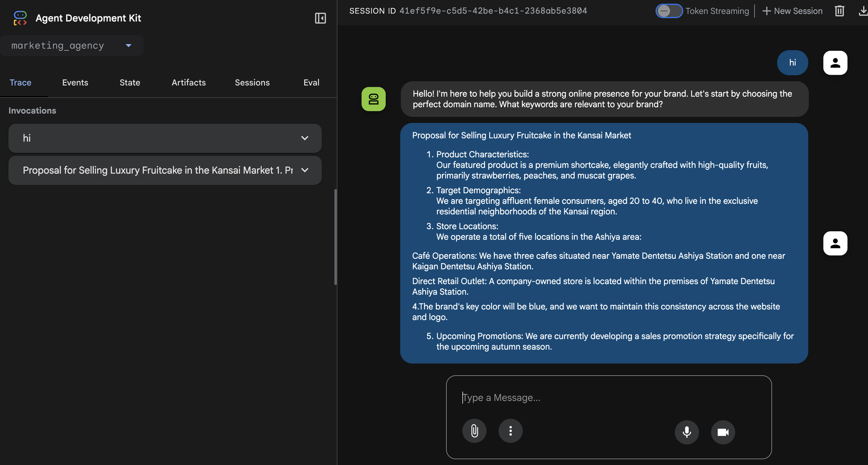Click the left panel vertical scrollbar
The width and height of the screenshot is (868, 465).
tap(335, 237)
